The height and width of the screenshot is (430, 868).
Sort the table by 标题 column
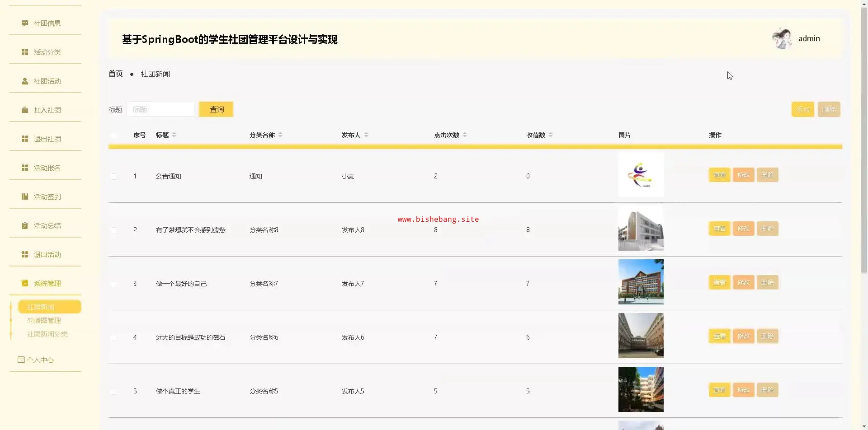pyautogui.click(x=174, y=135)
